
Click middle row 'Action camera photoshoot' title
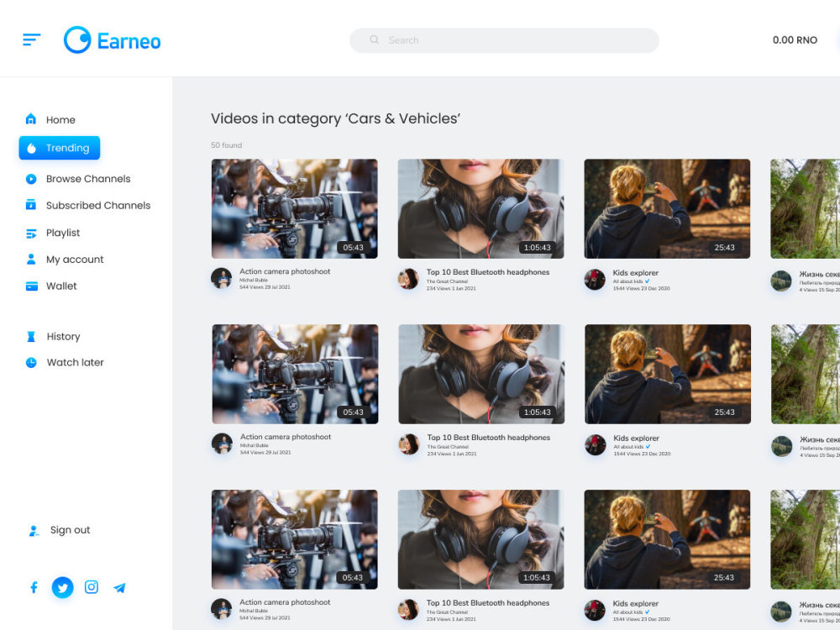pos(286,437)
